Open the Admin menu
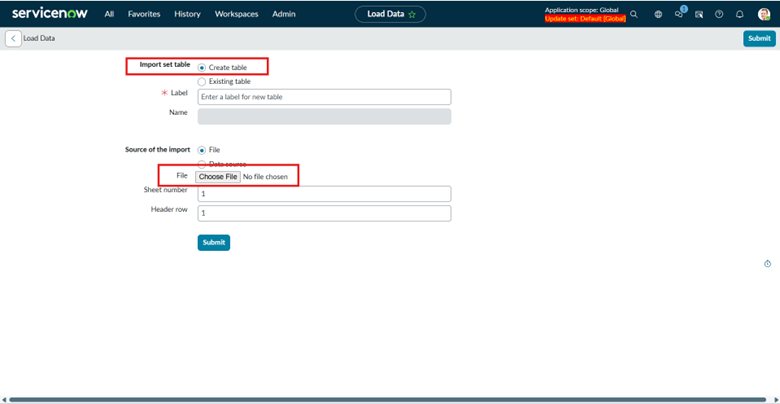Screen dimensions: 780x404 (x=284, y=14)
